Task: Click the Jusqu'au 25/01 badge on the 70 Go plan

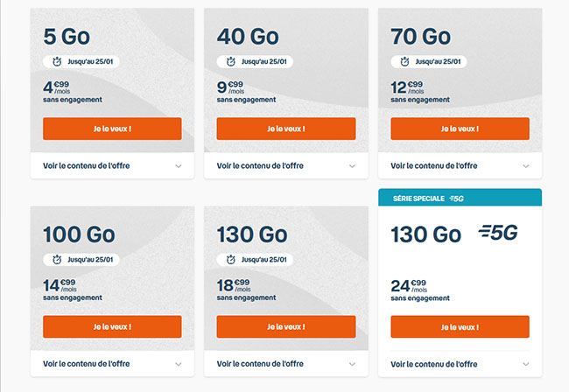Action: [429, 61]
